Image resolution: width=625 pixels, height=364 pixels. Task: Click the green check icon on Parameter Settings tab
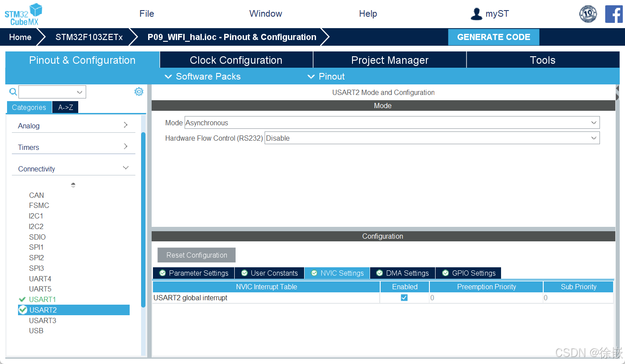click(x=163, y=273)
